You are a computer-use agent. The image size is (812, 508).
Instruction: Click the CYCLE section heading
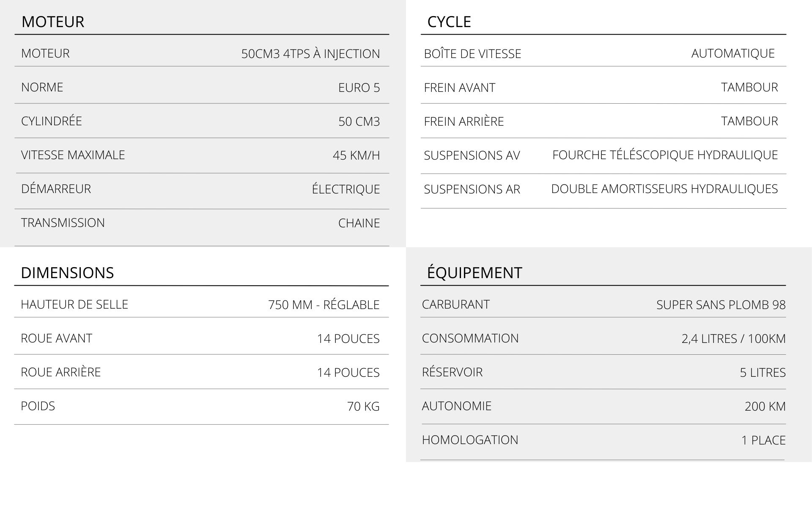click(449, 22)
